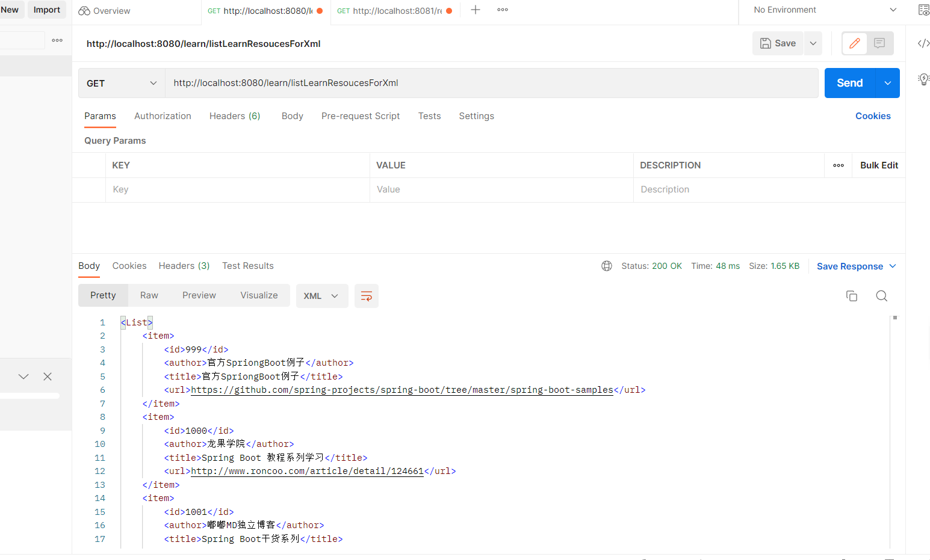Collapse the lower sidebar panel chevron
The height and width of the screenshot is (560, 930).
[23, 377]
